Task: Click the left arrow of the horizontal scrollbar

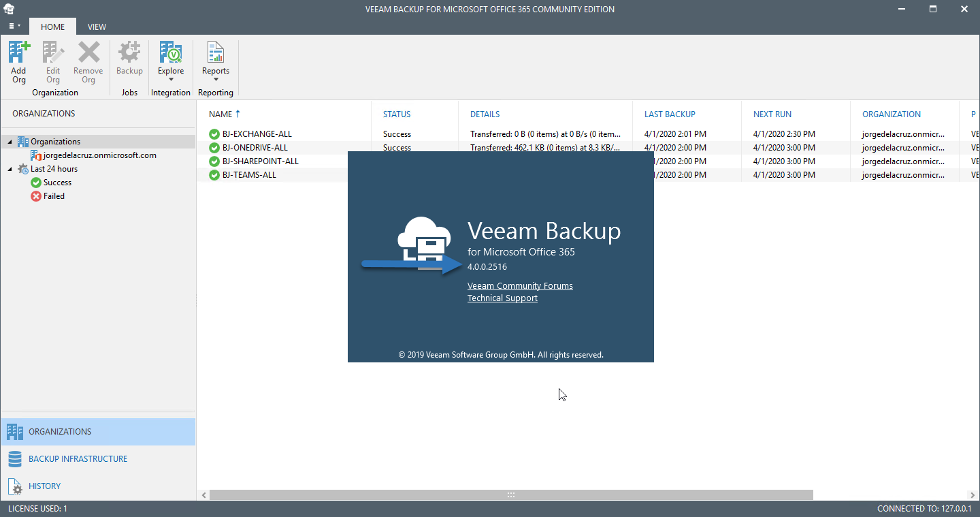Action: pyautogui.click(x=203, y=495)
